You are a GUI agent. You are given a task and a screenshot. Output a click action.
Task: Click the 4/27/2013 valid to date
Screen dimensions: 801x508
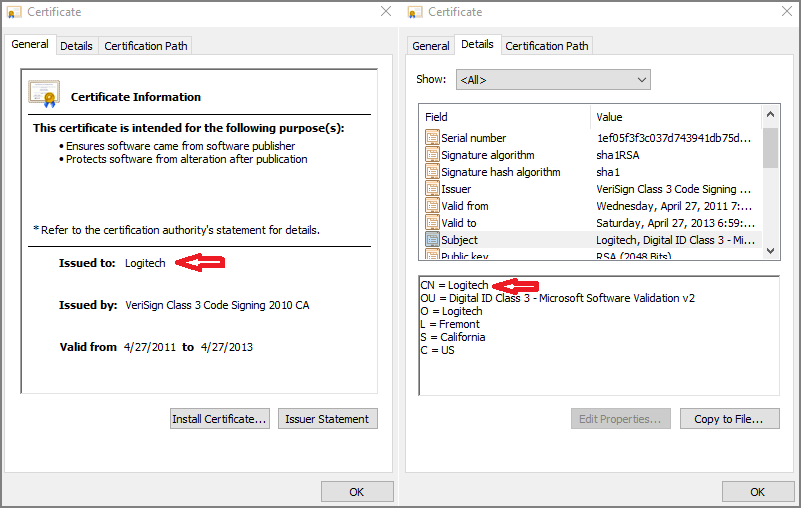coord(227,347)
